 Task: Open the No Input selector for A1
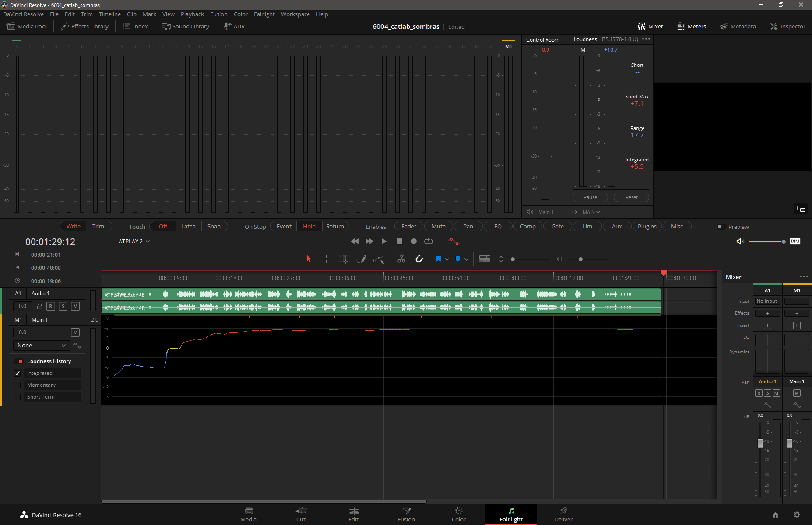(x=767, y=301)
